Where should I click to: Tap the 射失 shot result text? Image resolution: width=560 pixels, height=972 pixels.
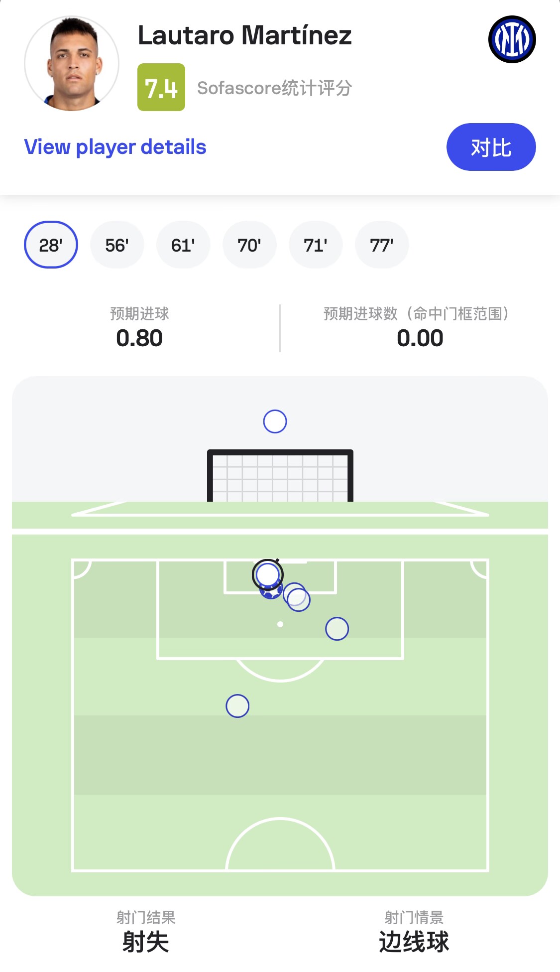[x=146, y=942]
